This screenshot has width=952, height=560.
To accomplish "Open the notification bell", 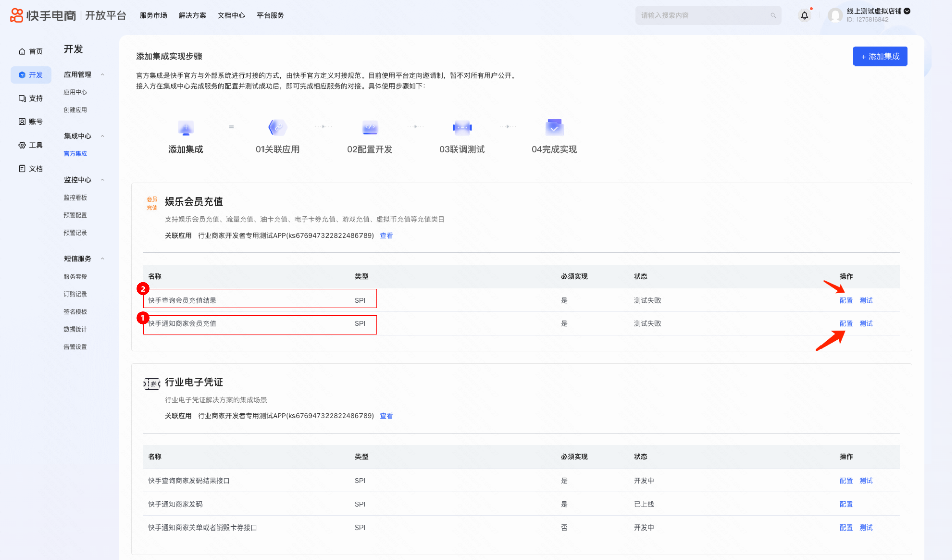I will 804,16.
